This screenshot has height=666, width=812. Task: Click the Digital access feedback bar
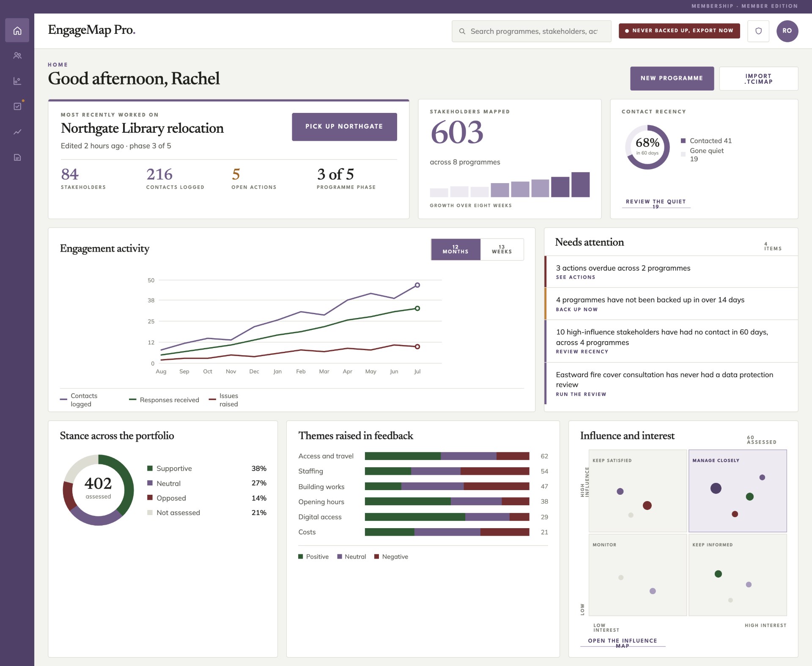pyautogui.click(x=447, y=517)
